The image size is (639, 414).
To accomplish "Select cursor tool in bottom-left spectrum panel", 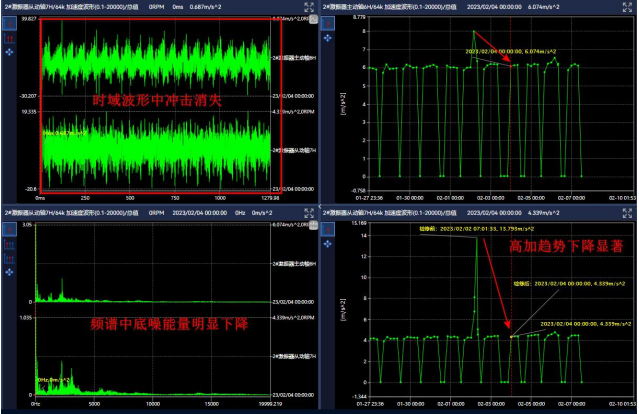I will point(10,230).
